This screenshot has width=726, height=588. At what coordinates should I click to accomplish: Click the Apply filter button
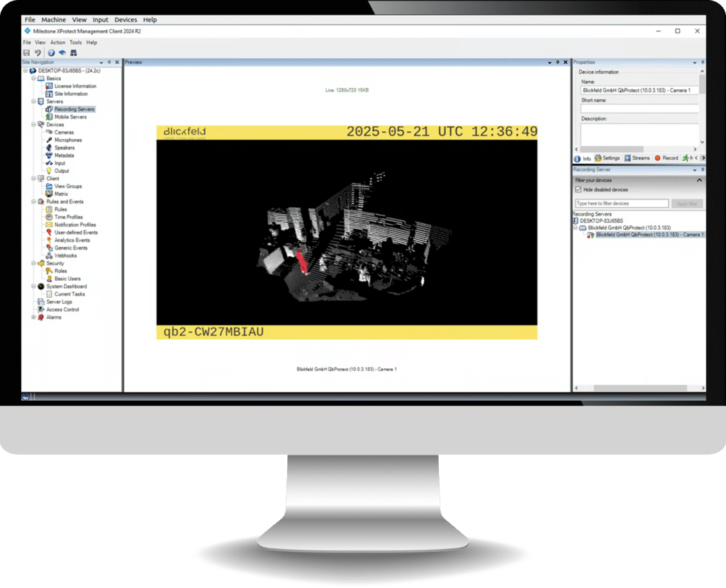coord(687,204)
